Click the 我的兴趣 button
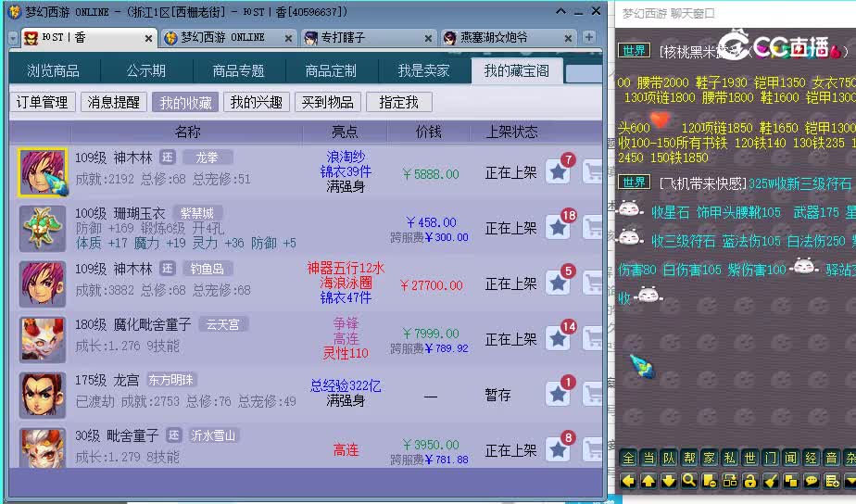This screenshot has width=856, height=504. tap(256, 102)
